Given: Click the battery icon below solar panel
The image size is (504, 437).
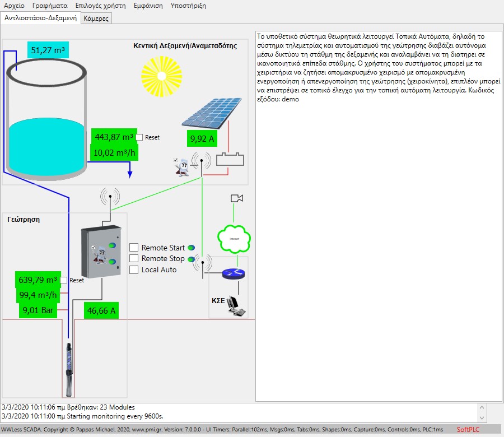Looking at the screenshot, I should (230, 159).
